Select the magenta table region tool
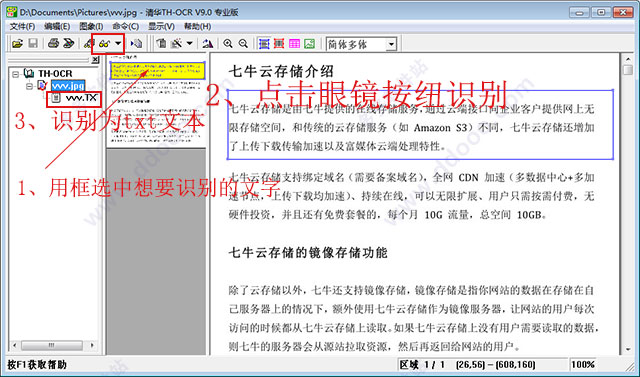Viewport: 640px width, 377px height. [294, 43]
